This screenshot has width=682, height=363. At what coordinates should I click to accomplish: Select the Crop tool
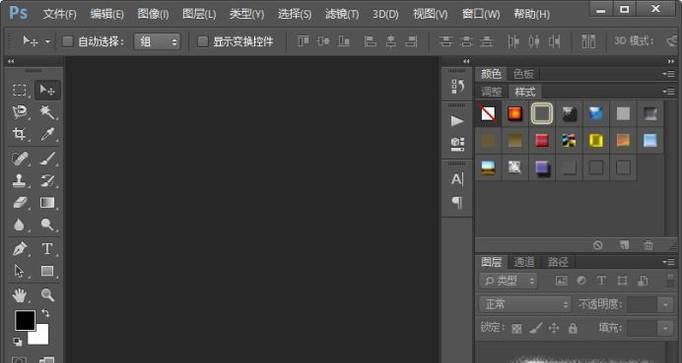click(x=20, y=134)
